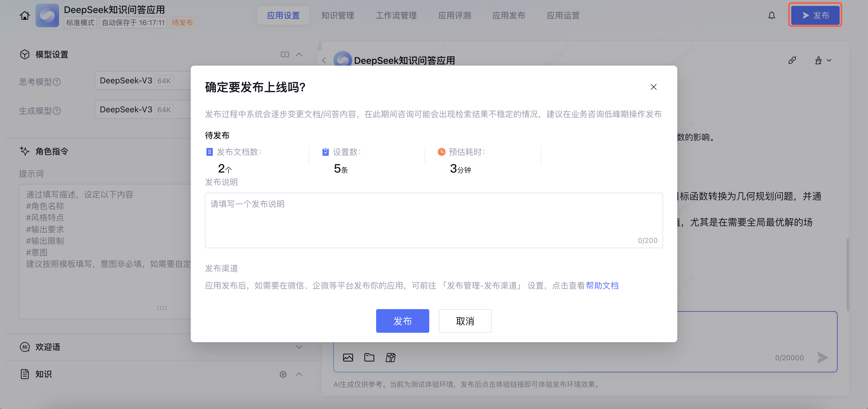868x409 pixels.
Task: Click the image upload icon
Action: click(348, 357)
